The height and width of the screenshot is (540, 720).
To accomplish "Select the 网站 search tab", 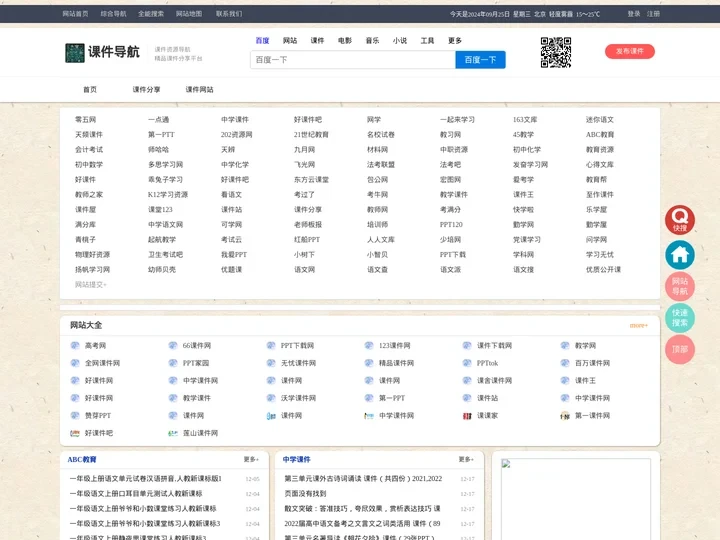I will pyautogui.click(x=290, y=40).
